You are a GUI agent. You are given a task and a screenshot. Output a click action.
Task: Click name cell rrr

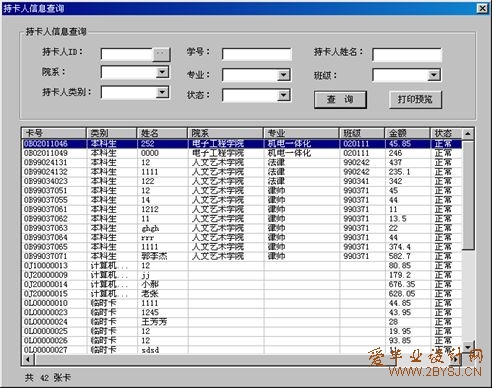coord(148,238)
